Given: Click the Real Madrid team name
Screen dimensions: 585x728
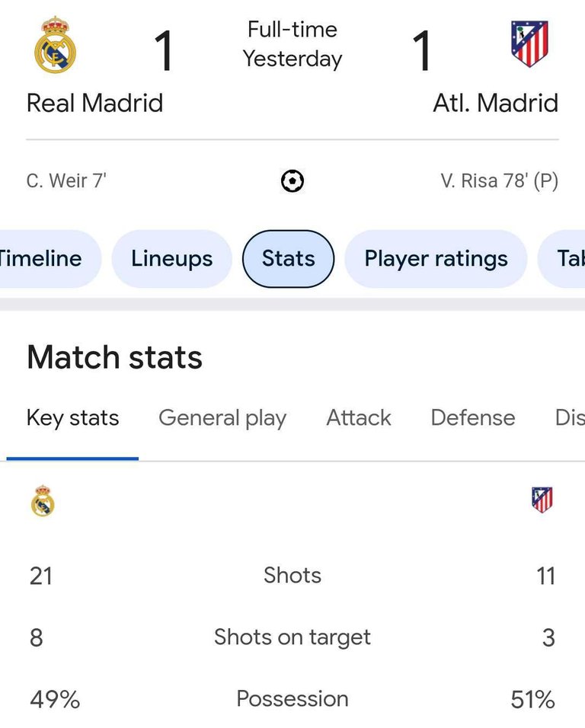Looking at the screenshot, I should tap(94, 103).
